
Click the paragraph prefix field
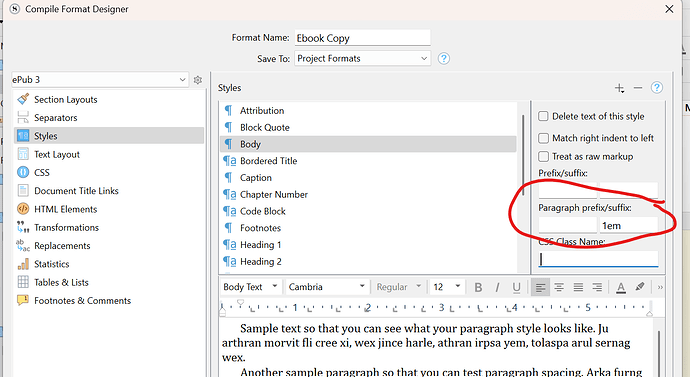[568, 225]
